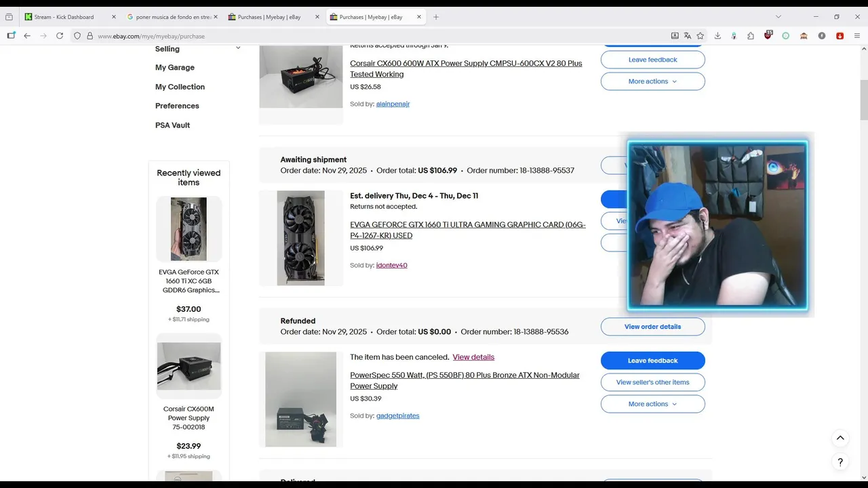The width and height of the screenshot is (868, 488).
Task: Open Firefox tab overview icon
Action: pos(9,17)
